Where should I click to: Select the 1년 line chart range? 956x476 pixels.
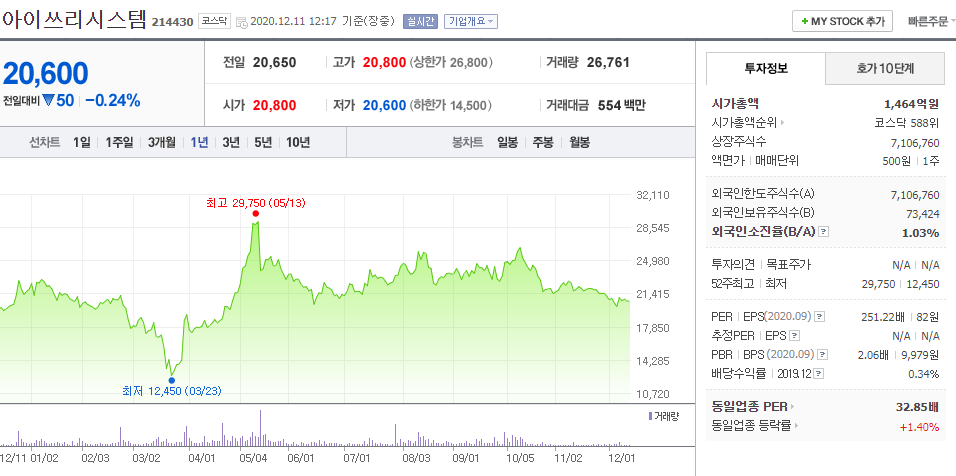pos(199,143)
